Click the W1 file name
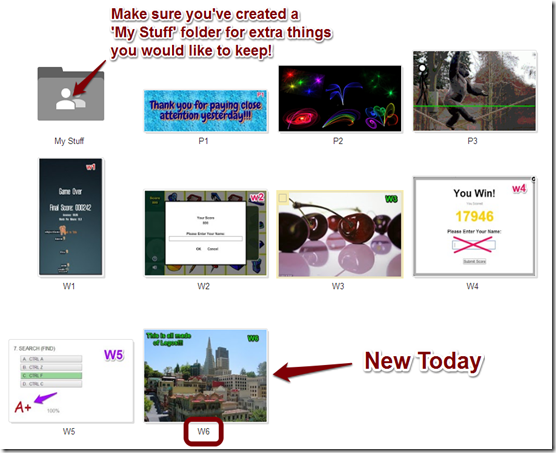This screenshot has width=556, height=453. click(69, 286)
